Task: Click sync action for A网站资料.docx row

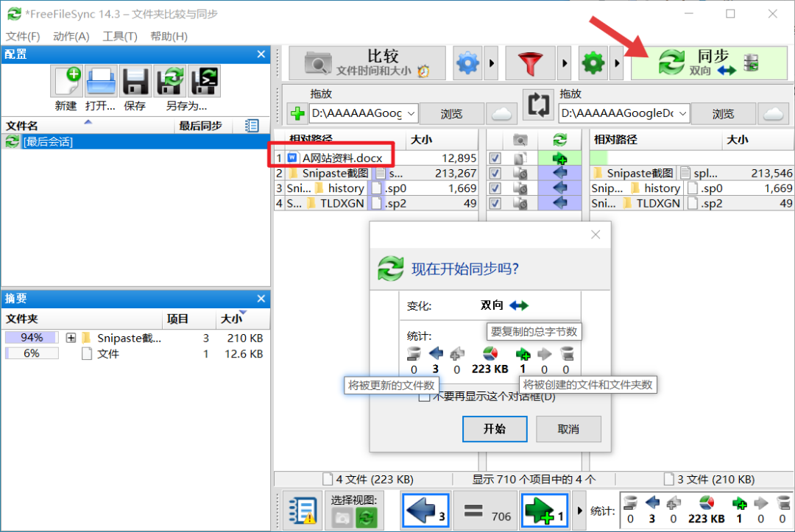Action: coord(559,158)
